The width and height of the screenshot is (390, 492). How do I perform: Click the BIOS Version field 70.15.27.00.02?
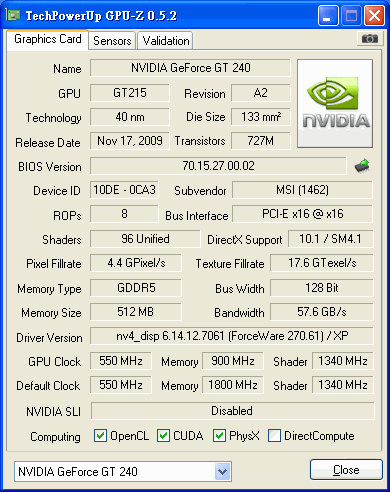218,166
